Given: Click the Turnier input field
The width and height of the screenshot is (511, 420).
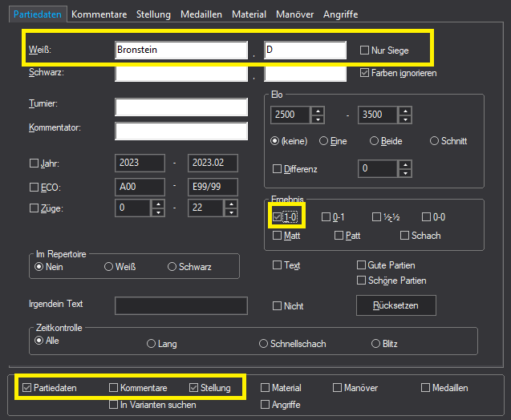Looking at the screenshot, I should [181, 107].
